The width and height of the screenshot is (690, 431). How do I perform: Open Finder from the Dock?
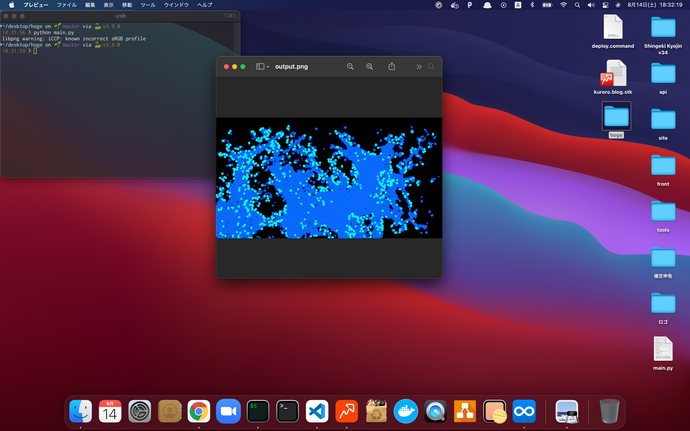81,411
